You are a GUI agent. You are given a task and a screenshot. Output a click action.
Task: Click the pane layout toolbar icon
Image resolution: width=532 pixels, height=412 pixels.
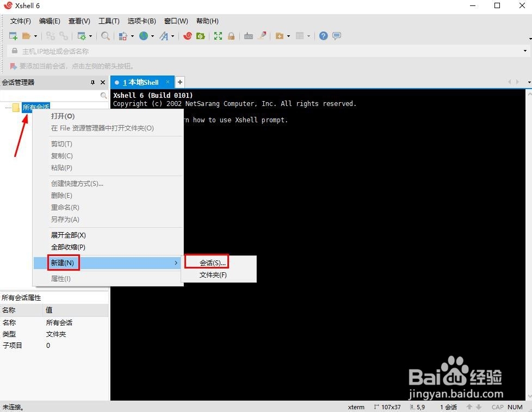[300, 36]
